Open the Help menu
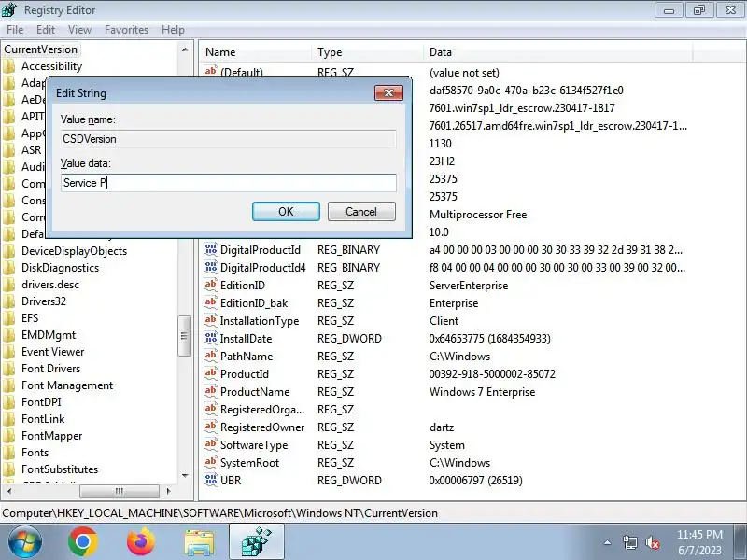The image size is (747, 560). tap(173, 30)
